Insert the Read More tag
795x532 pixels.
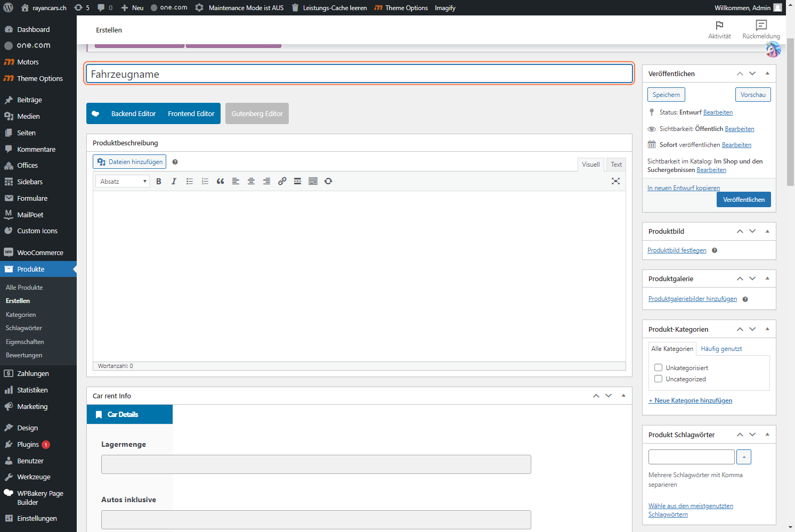(x=298, y=182)
